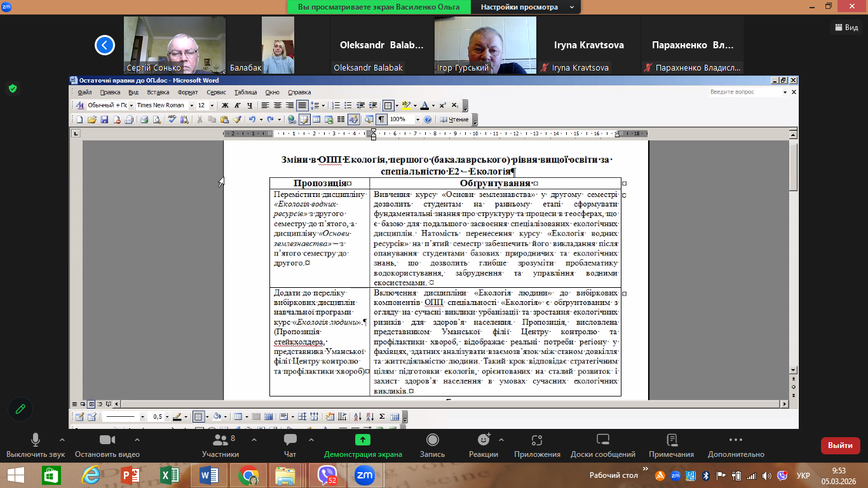The width and height of the screenshot is (868, 488).
Task: Click the Format Painter brush icon
Action: pyautogui.click(x=236, y=119)
